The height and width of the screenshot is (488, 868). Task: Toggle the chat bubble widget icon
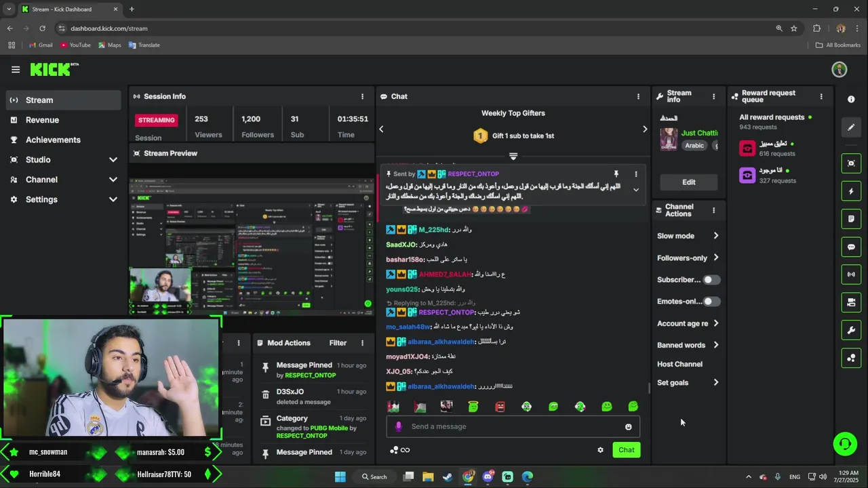[851, 247]
